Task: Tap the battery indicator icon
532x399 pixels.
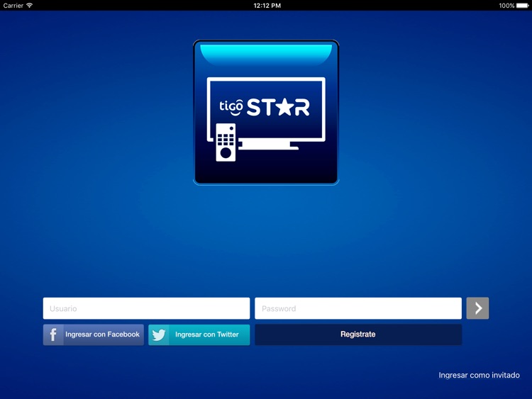Action: tap(523, 6)
